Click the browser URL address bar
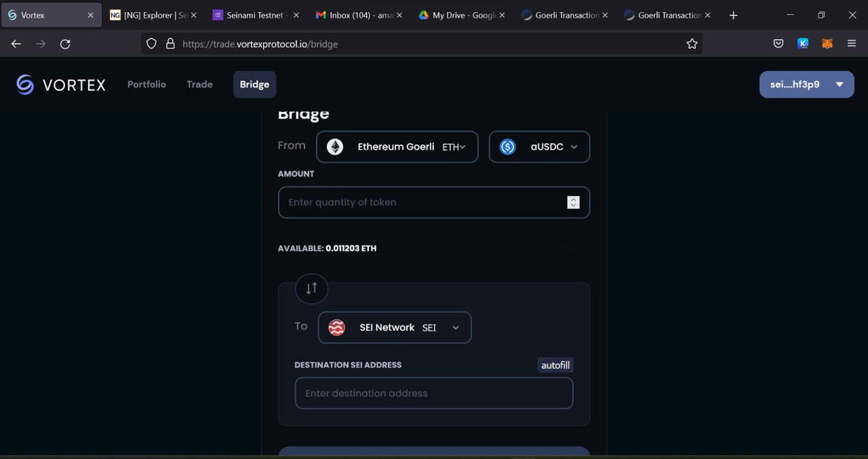 click(x=423, y=44)
